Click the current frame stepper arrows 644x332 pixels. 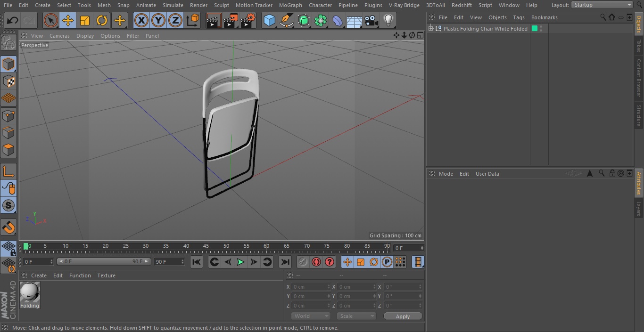point(422,248)
